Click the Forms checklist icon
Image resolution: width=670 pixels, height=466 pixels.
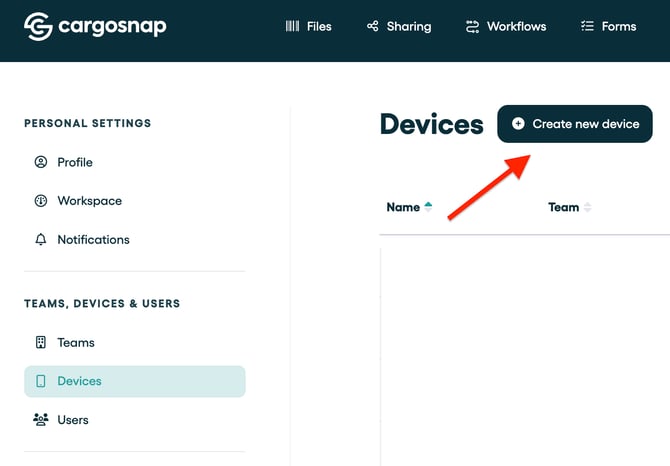[587, 26]
